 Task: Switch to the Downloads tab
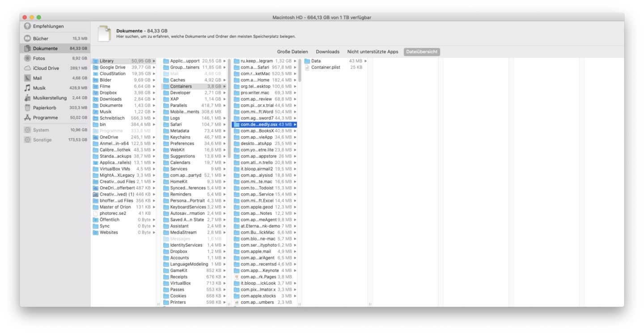point(327,52)
